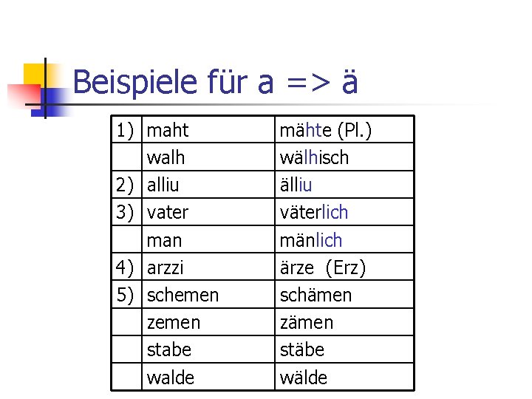Select the cell with 'mänlich'
Image resolution: width=532 pixels, height=399 pixels.
[310, 240]
